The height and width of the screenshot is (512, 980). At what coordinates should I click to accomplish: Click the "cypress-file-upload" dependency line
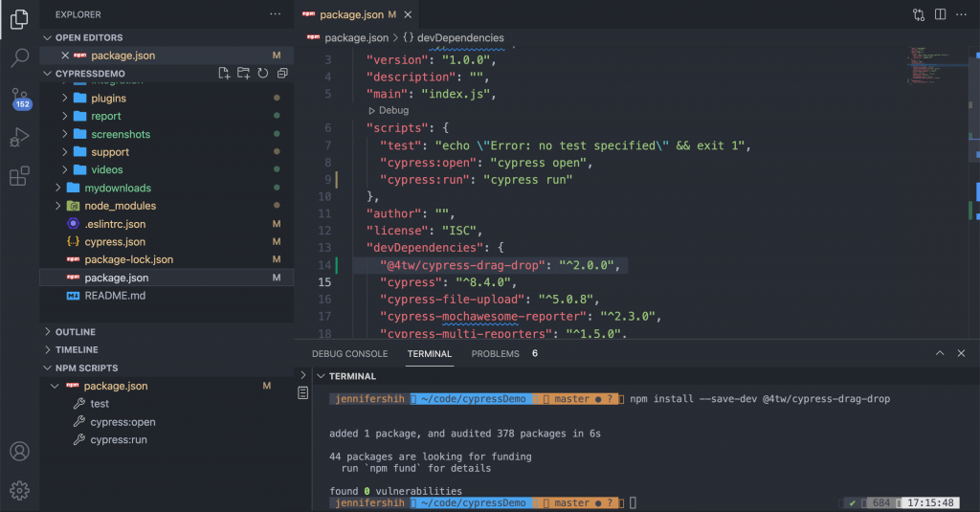[x=490, y=300]
